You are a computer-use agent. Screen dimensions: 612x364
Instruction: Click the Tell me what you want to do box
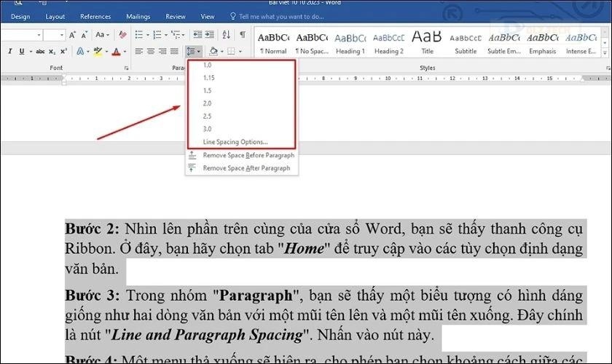[277, 17]
